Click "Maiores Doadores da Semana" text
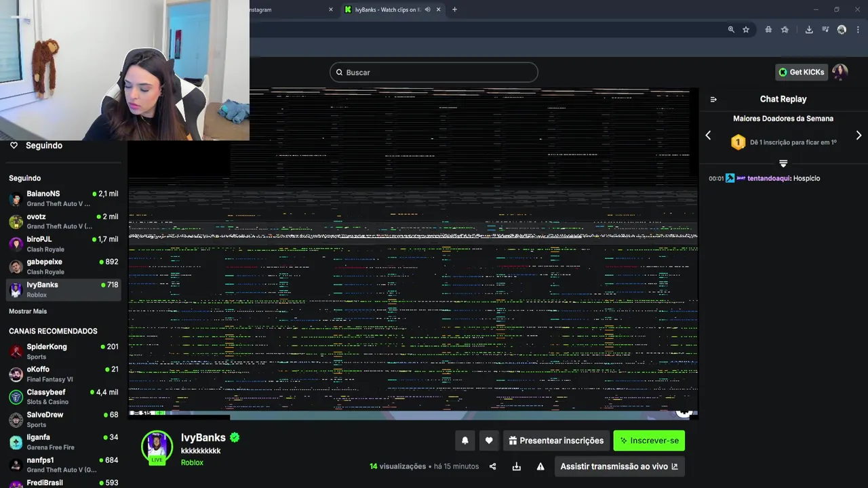Image resolution: width=868 pixels, height=488 pixels. click(783, 119)
